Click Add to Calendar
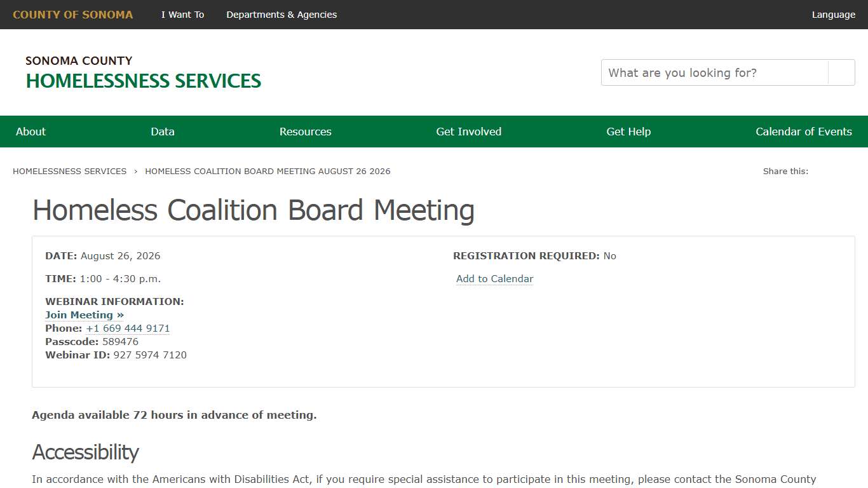Viewport: 868px width, 488px height. (x=494, y=278)
